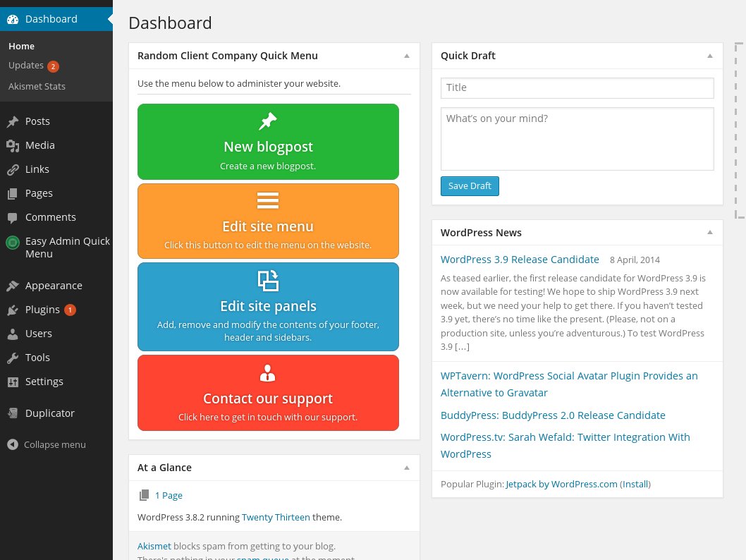Click the Posts pushpin icon
Viewport: 746px width, 560px height.
tap(13, 122)
